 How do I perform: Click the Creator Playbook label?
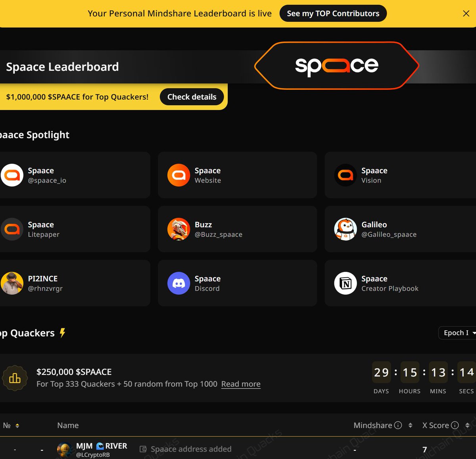[390, 288]
